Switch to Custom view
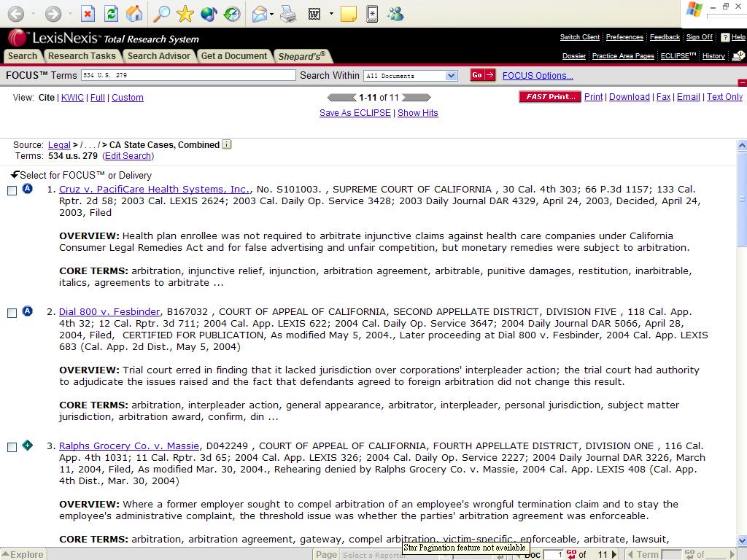The width and height of the screenshot is (747, 560). (127, 98)
